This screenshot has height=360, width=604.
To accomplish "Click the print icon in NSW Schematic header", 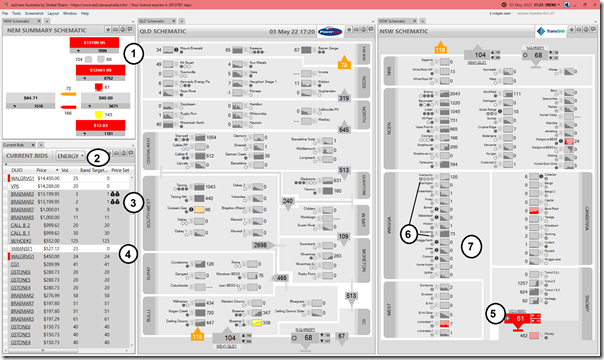I will point(586,29).
